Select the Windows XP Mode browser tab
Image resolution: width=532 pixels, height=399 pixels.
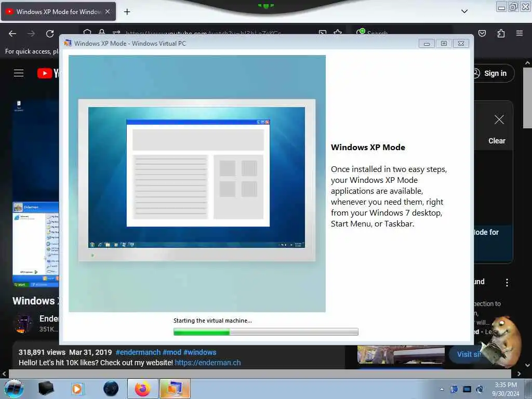tap(58, 11)
